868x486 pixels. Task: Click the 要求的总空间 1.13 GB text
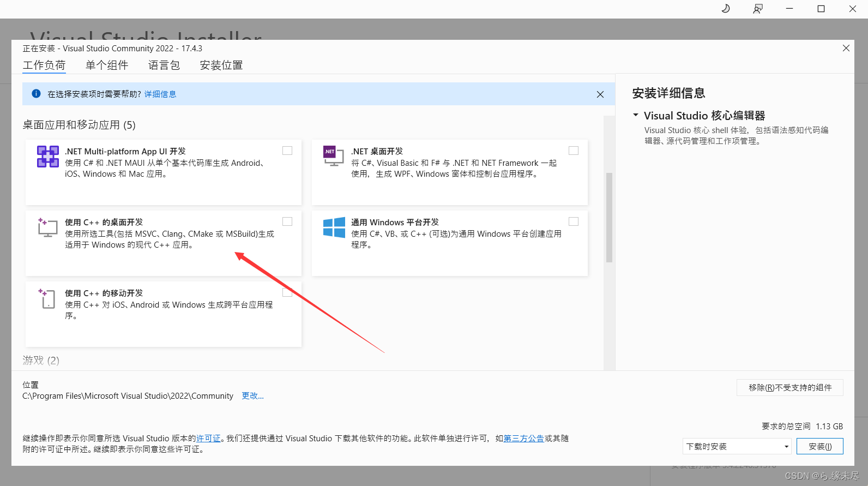click(802, 427)
